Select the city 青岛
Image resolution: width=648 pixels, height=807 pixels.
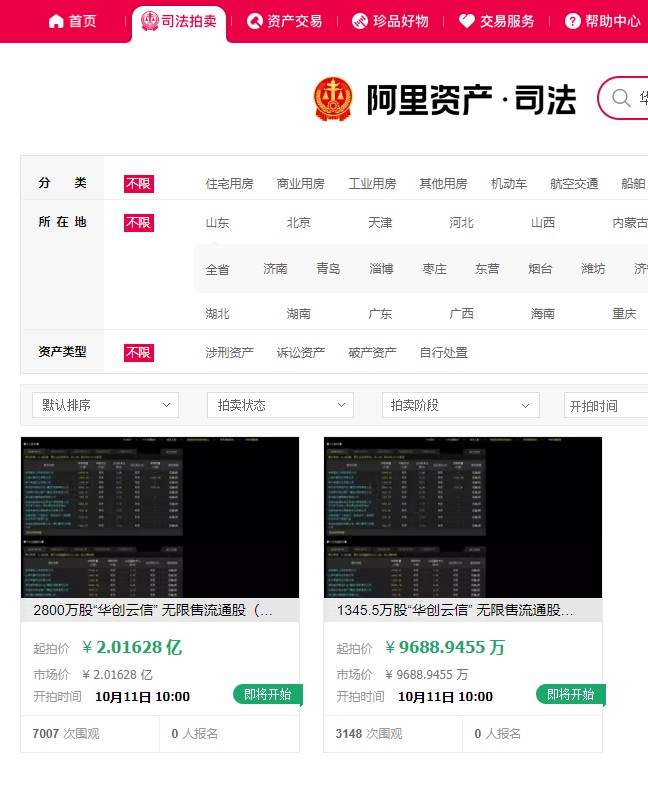328,269
